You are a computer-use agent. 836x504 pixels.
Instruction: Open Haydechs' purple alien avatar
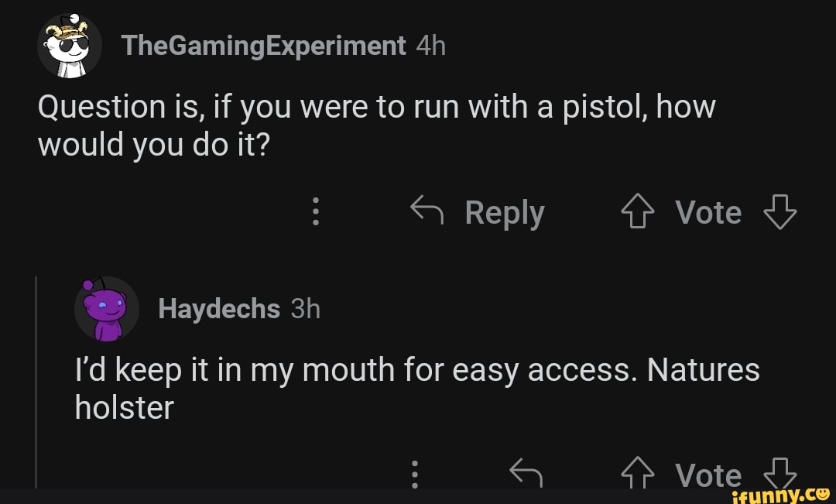pos(105,308)
